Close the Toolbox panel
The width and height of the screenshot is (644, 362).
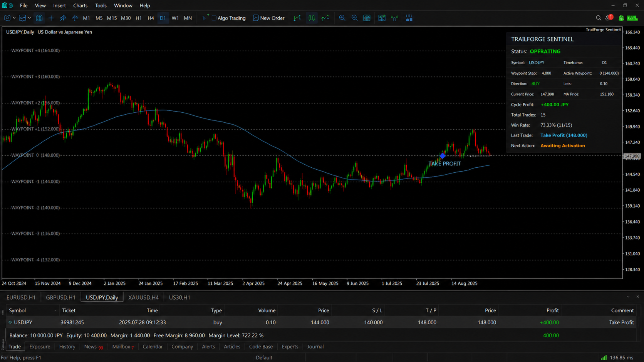[637, 297]
